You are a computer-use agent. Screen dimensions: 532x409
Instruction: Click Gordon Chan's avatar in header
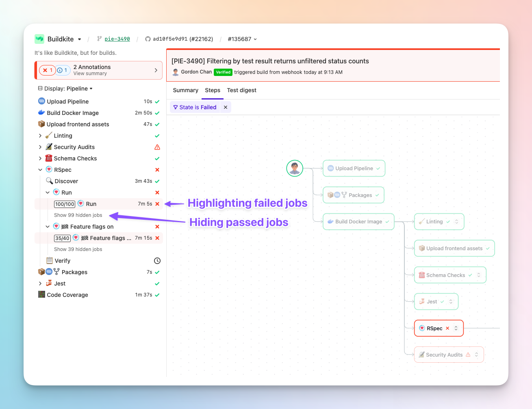click(176, 72)
